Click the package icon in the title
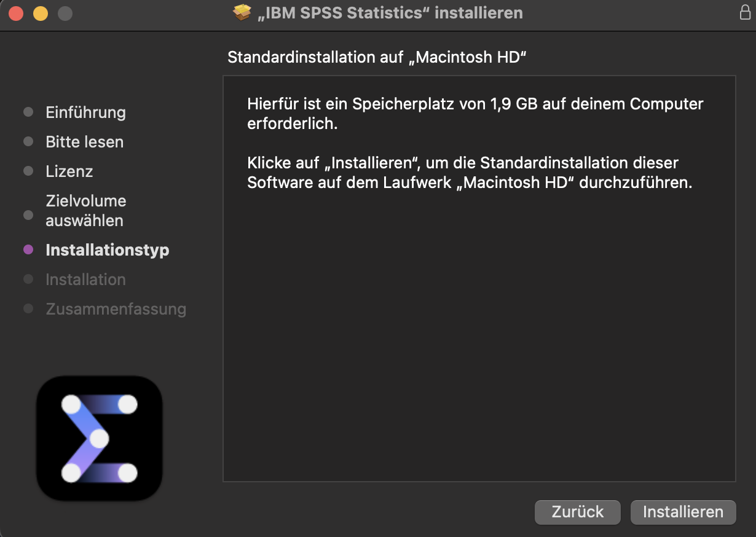 [243, 13]
